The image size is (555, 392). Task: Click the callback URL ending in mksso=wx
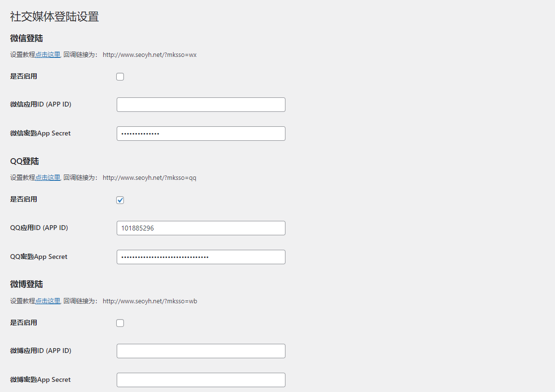click(x=150, y=55)
